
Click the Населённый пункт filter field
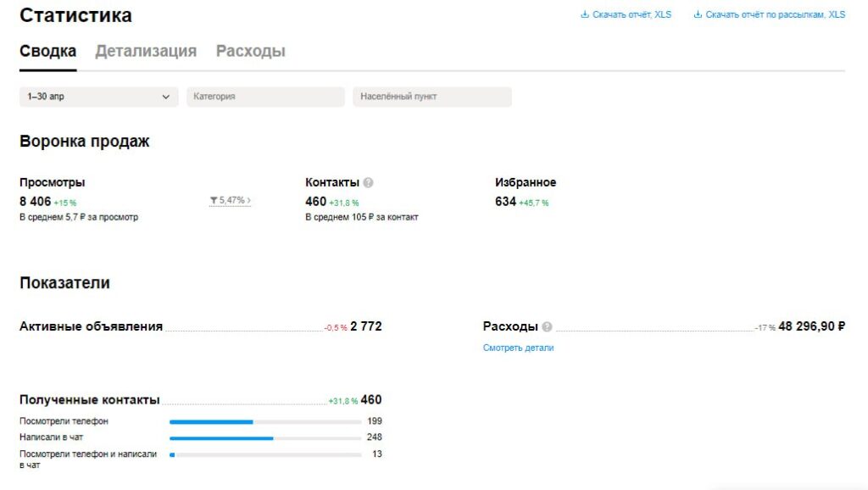click(432, 97)
